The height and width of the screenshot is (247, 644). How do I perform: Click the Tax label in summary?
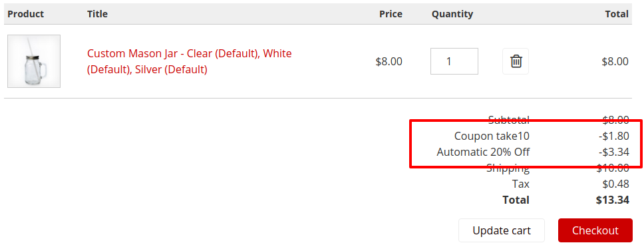pos(521,184)
